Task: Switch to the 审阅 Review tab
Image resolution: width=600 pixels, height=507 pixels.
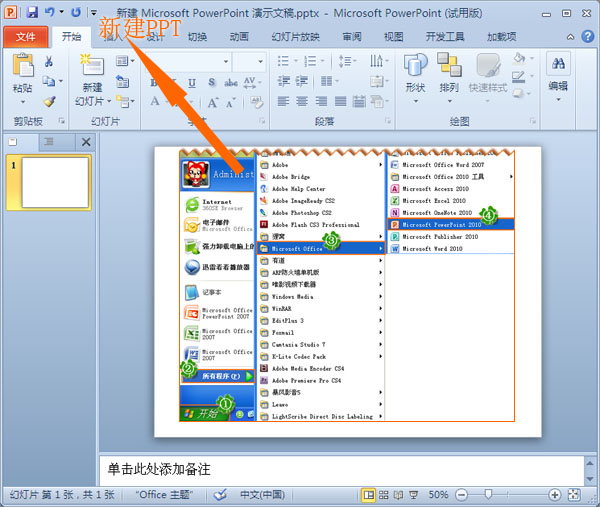Action: (x=352, y=37)
